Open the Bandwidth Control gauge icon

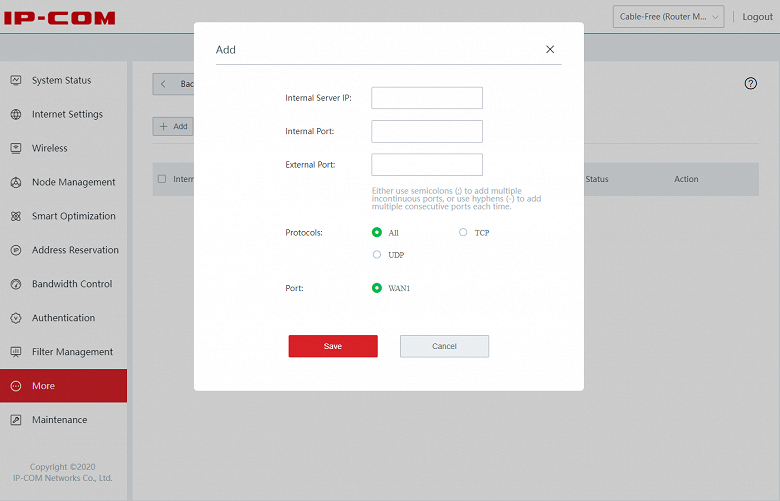tap(16, 284)
